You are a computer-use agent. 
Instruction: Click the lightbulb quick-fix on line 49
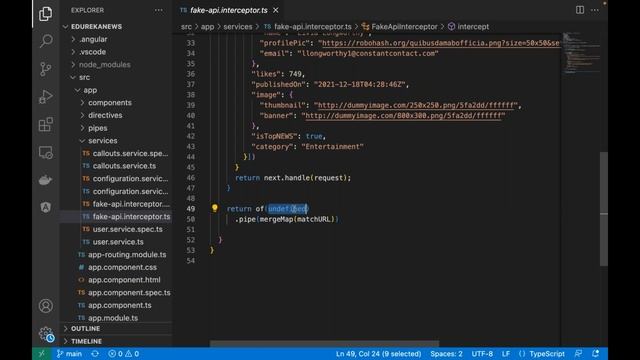tap(215, 208)
